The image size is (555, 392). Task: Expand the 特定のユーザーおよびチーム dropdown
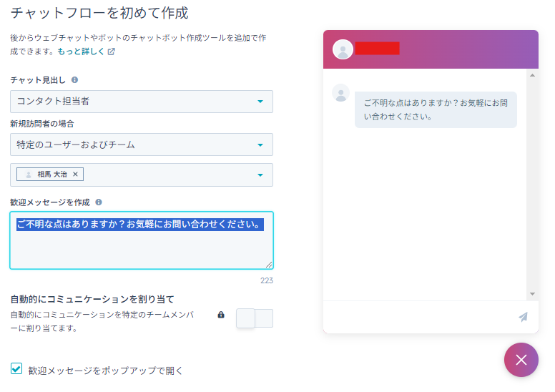(142, 144)
